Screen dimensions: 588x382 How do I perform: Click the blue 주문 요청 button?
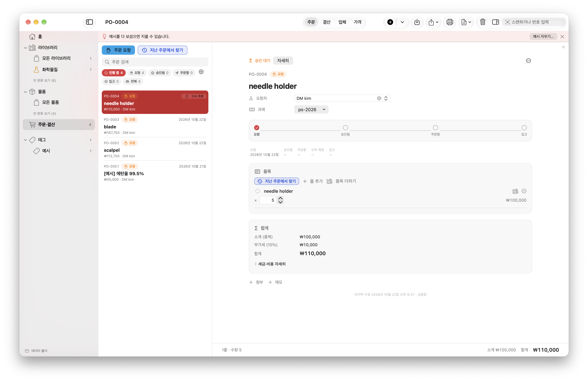pyautogui.click(x=118, y=50)
